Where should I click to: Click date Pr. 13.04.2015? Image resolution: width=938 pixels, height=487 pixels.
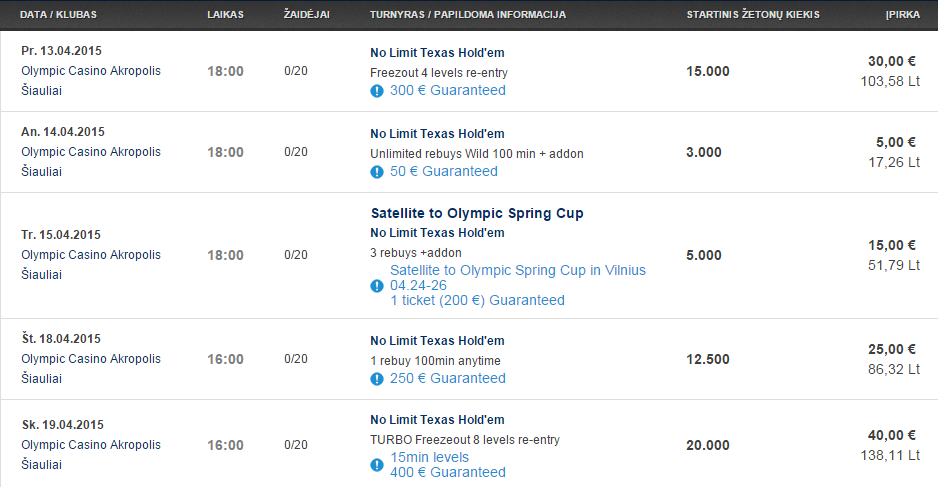pos(62,51)
